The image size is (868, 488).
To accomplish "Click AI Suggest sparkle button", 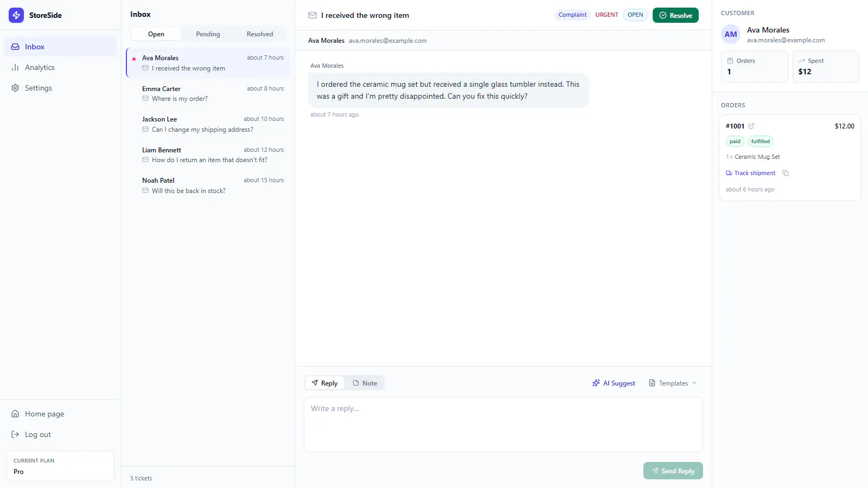I will coord(614,383).
